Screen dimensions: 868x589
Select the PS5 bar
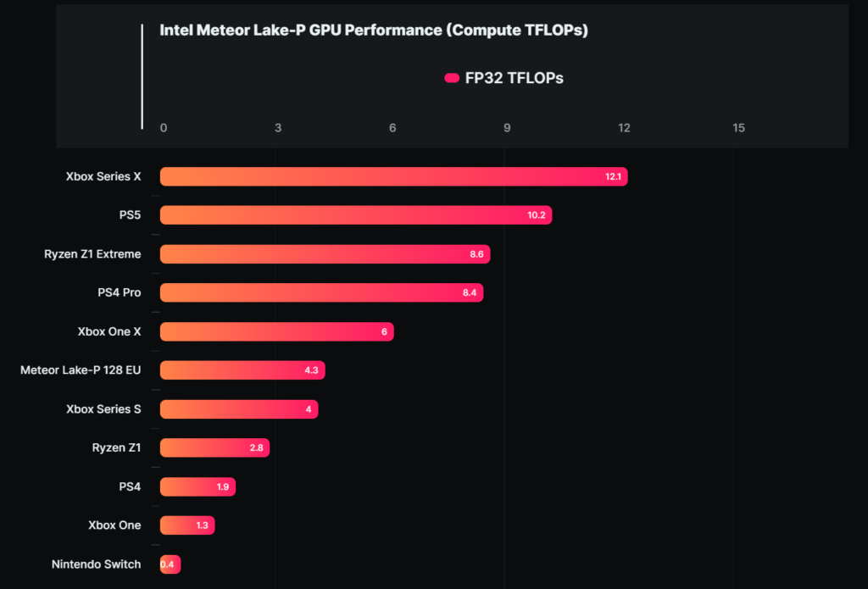356,214
